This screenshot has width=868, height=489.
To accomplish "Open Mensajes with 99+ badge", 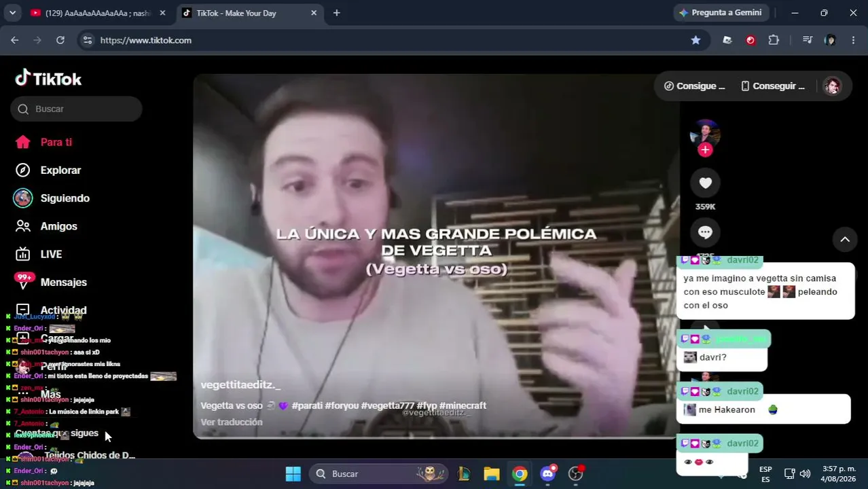I will pos(51,282).
